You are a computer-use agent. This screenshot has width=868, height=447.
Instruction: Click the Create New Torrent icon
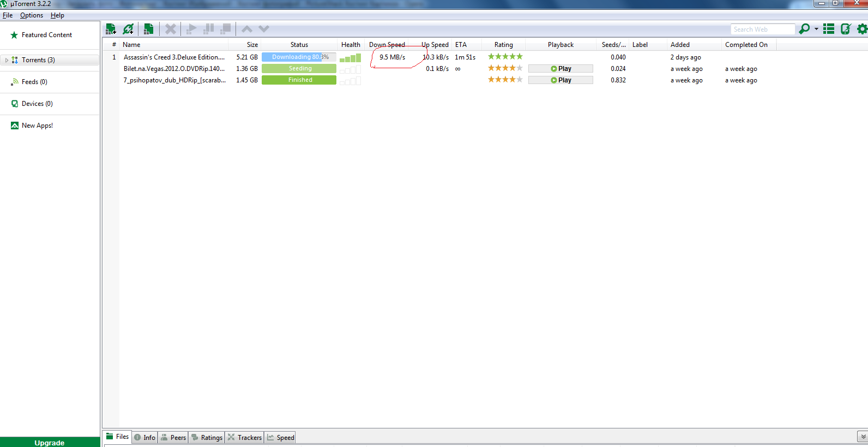(x=148, y=29)
